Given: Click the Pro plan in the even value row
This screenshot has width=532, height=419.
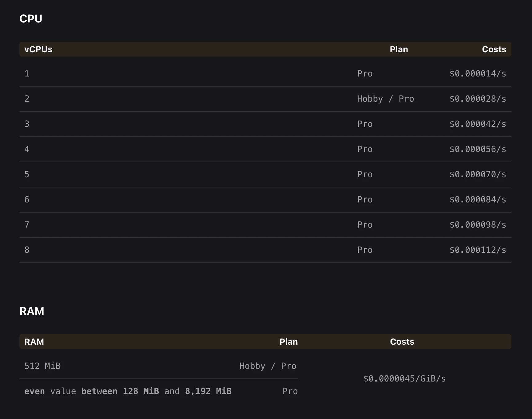Looking at the screenshot, I should [290, 391].
